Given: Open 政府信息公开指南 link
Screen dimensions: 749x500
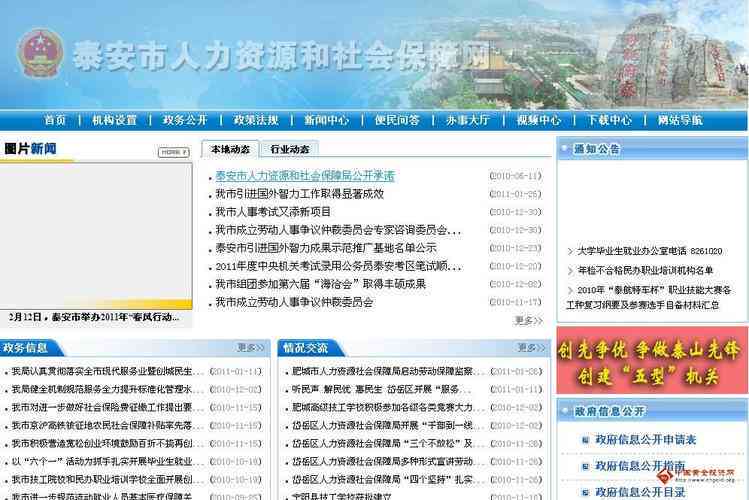Looking at the screenshot, I should 640,466.
